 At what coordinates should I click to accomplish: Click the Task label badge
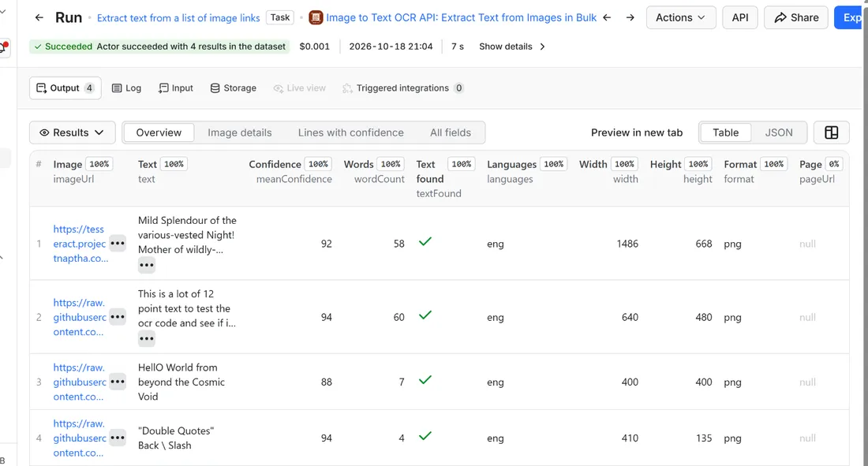coord(280,17)
